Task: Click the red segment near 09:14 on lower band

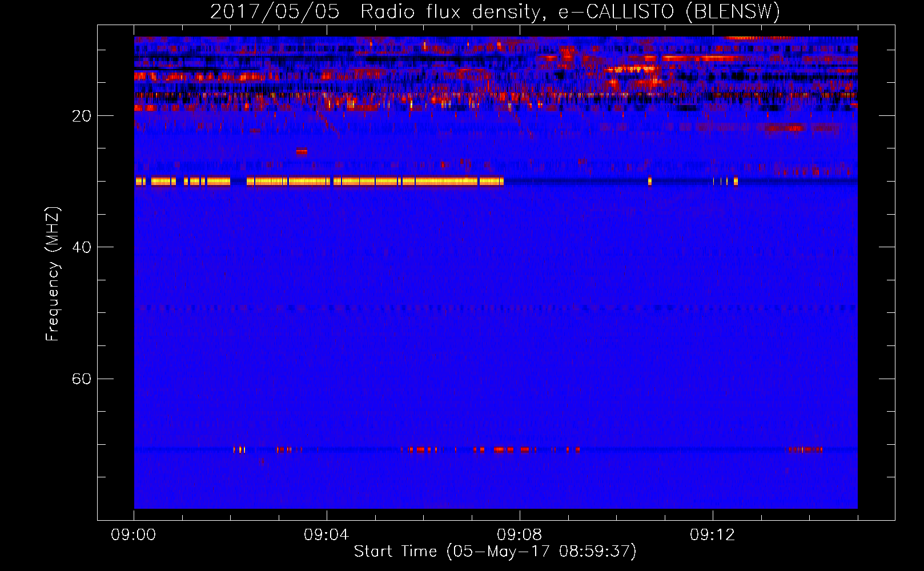Action: click(806, 450)
